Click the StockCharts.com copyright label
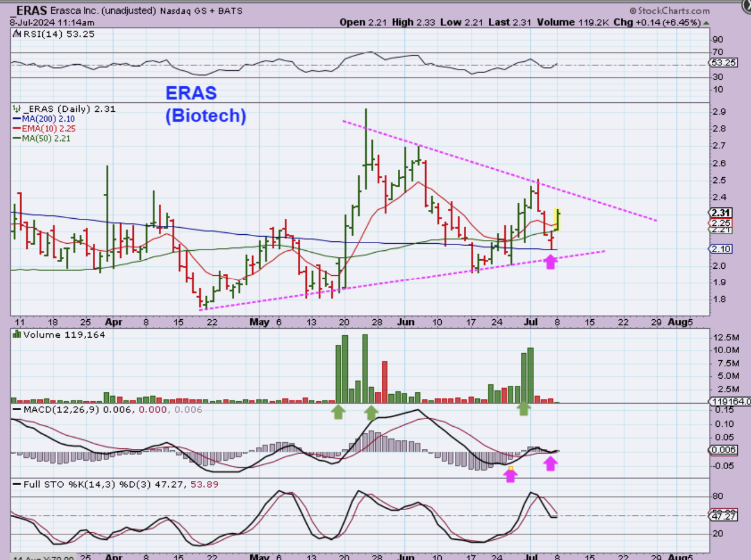The image size is (751, 560). (x=670, y=11)
